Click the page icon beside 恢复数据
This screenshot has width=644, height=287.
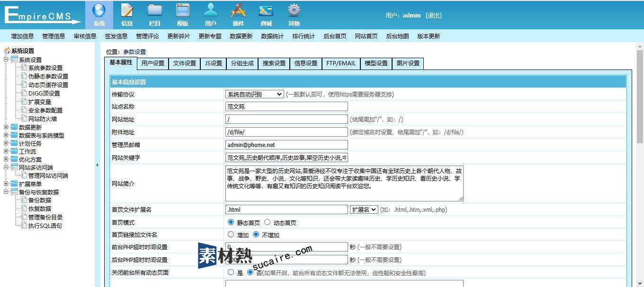click(x=24, y=209)
